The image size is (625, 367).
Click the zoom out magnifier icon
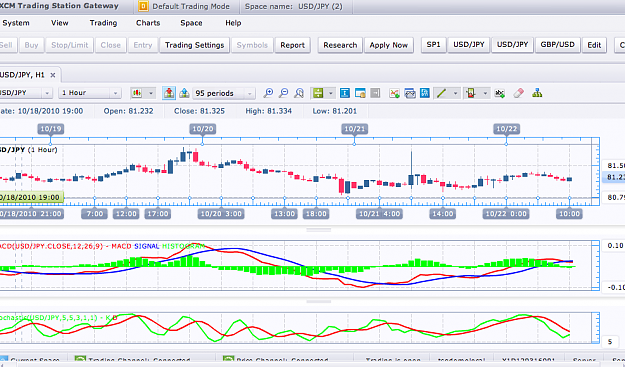click(283, 93)
